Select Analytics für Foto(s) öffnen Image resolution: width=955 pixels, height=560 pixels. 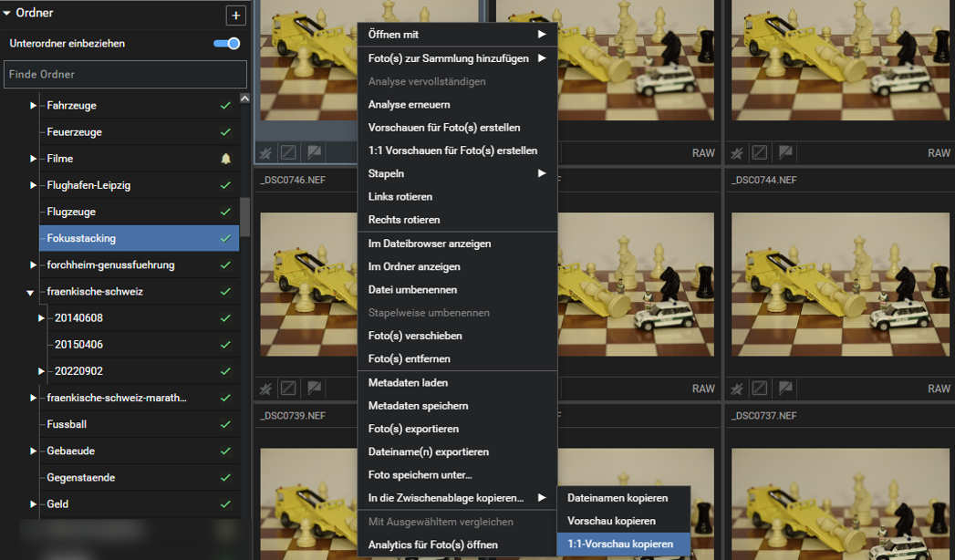click(x=457, y=544)
